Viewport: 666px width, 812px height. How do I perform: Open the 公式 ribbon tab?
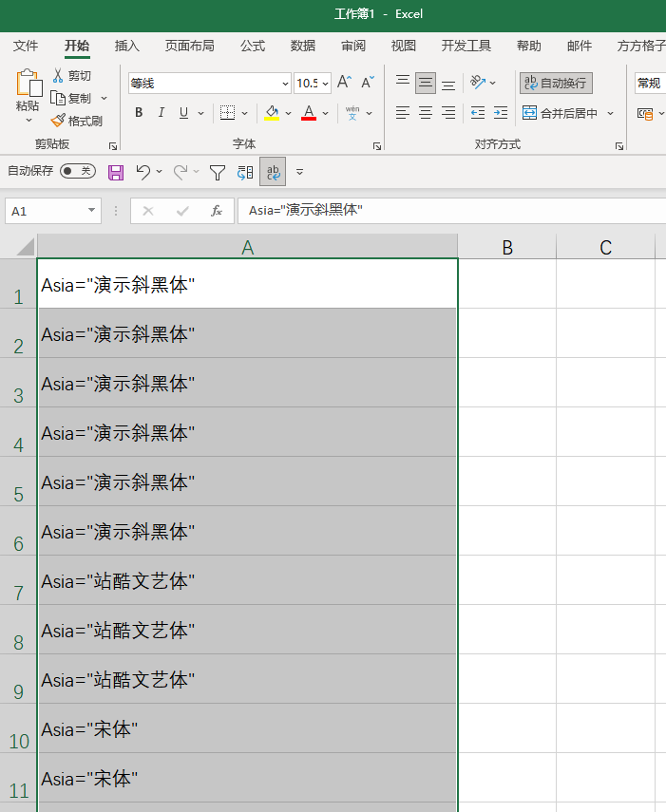tap(253, 47)
